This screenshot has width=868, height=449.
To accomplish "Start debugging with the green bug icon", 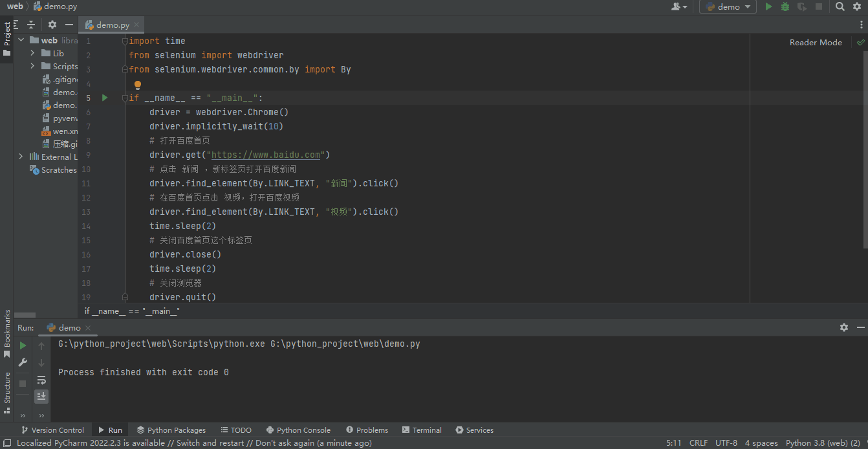I will pyautogui.click(x=785, y=6).
